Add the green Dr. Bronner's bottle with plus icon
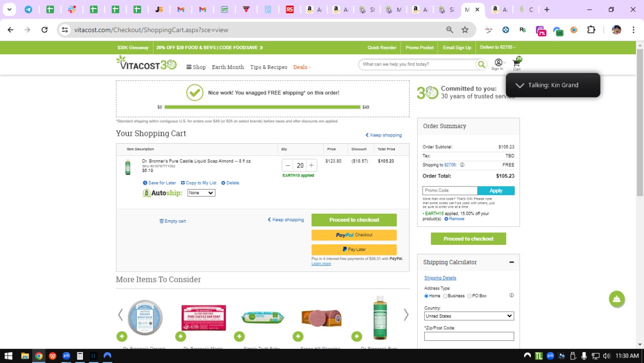This screenshot has width=644, height=363. coord(357,336)
